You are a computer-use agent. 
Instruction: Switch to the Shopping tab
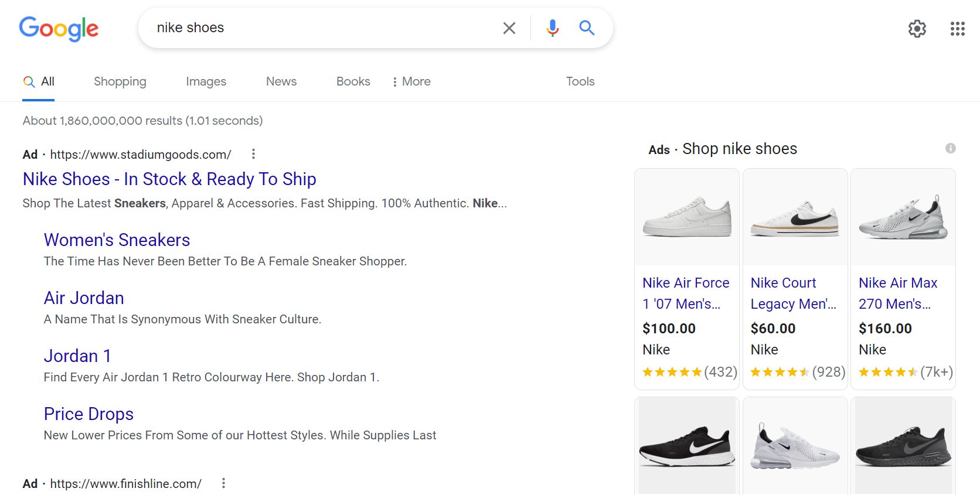pyautogui.click(x=120, y=81)
